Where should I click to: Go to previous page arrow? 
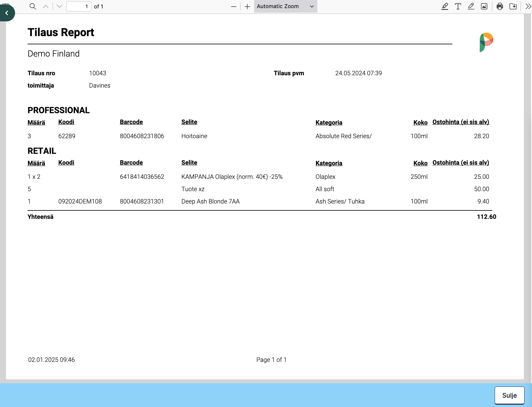[46, 6]
